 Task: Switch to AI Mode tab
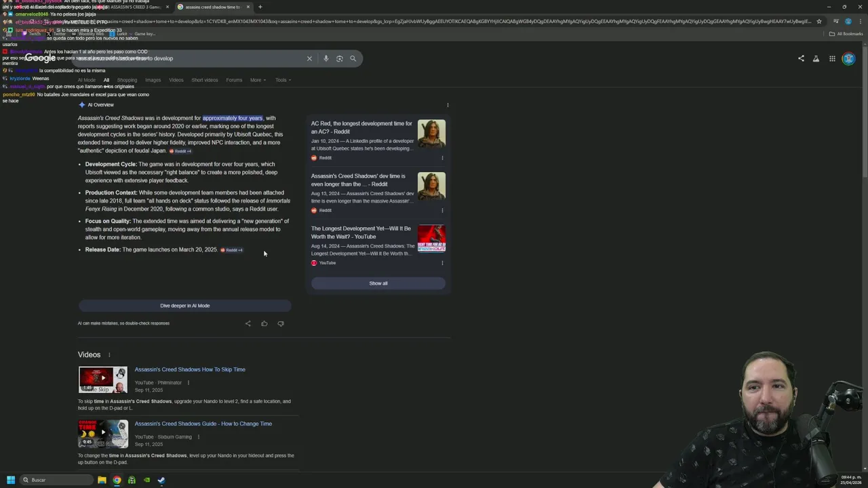tap(86, 80)
